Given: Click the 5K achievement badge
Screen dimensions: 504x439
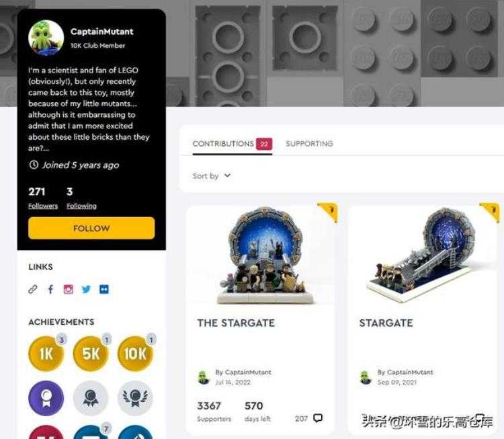Looking at the screenshot, I should [x=91, y=354].
